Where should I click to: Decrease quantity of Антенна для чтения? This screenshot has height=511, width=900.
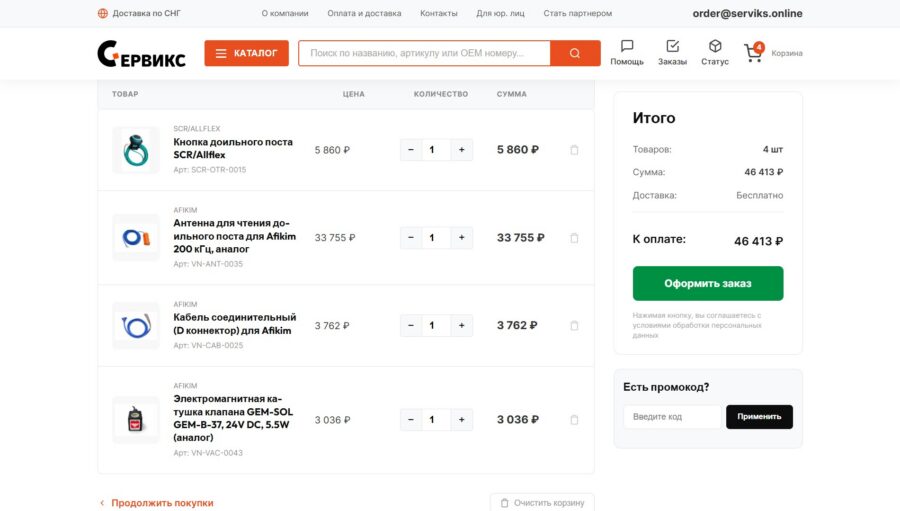click(410, 238)
